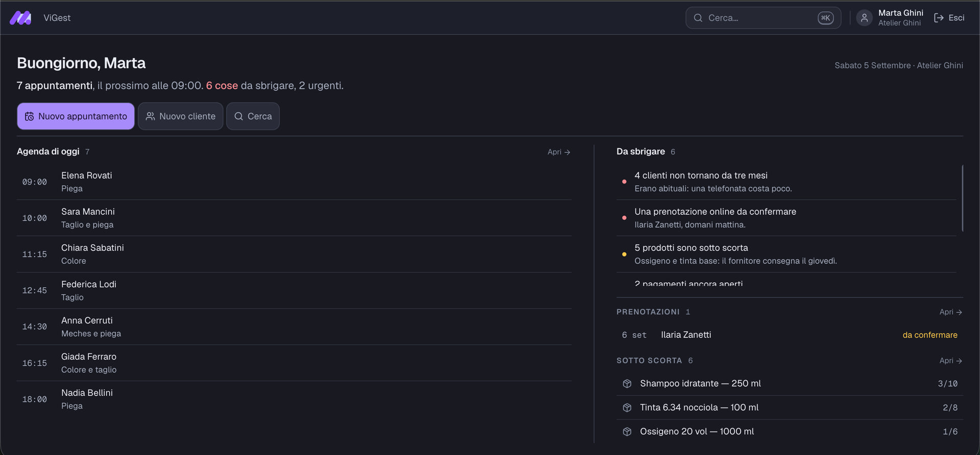Click the box icon beside Shampoo idratante

click(x=627, y=384)
